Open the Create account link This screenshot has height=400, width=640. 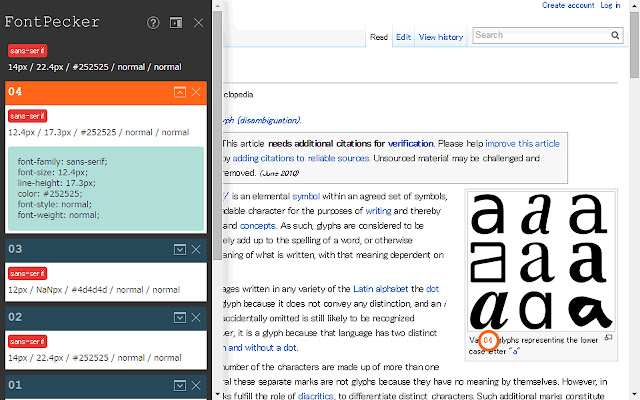coord(568,5)
